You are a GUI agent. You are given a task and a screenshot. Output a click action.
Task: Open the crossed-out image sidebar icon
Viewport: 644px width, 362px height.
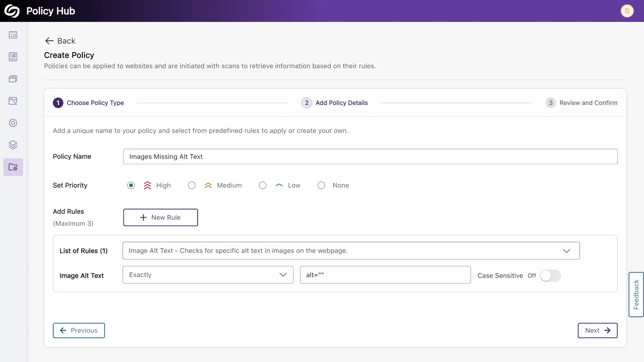(13, 101)
